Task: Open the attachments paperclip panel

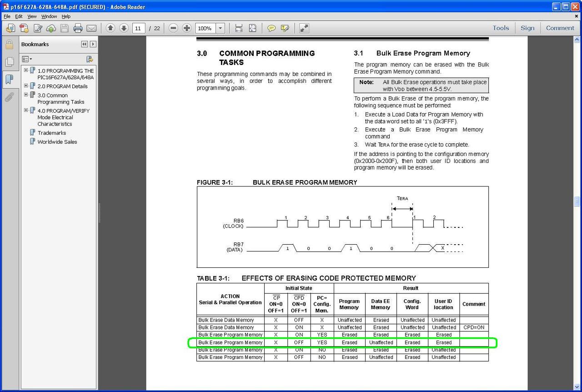Action: [x=9, y=97]
